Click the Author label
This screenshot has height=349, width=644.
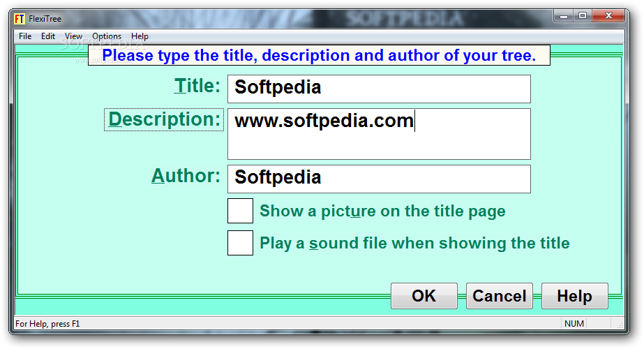click(186, 176)
